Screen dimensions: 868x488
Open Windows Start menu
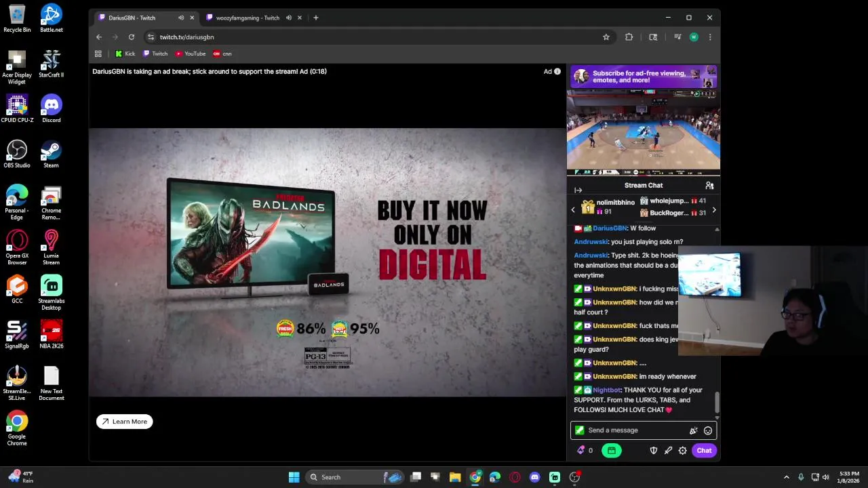click(x=294, y=477)
